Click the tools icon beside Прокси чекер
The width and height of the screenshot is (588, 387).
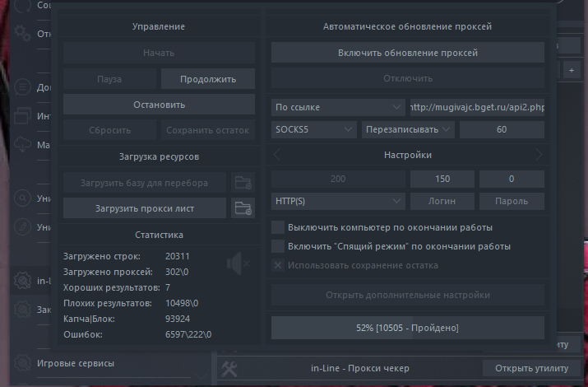[x=229, y=369]
